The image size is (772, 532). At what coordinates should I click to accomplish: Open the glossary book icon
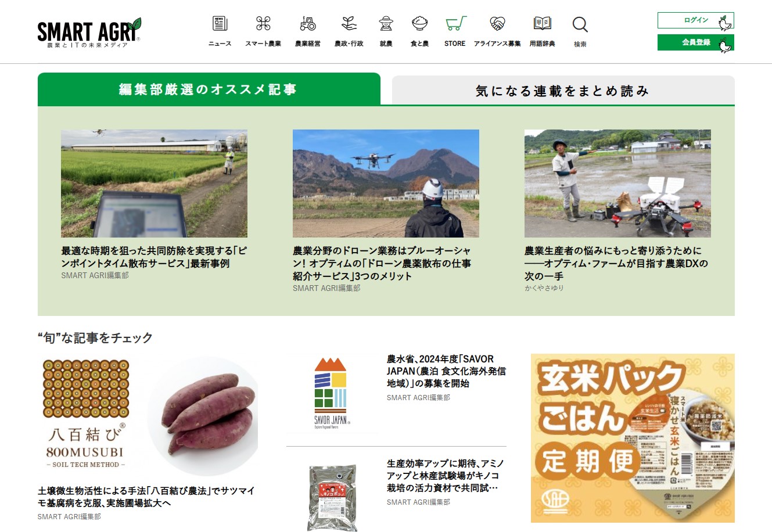(542, 24)
